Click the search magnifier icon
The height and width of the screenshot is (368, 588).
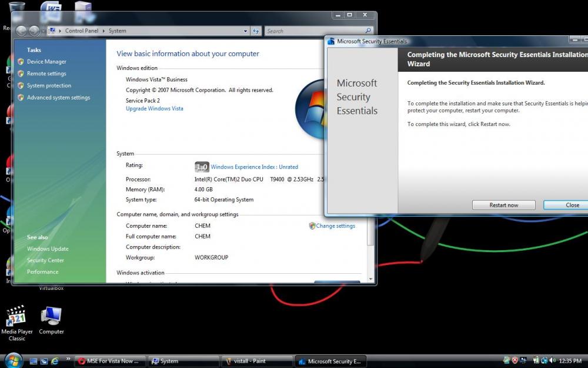tap(368, 31)
